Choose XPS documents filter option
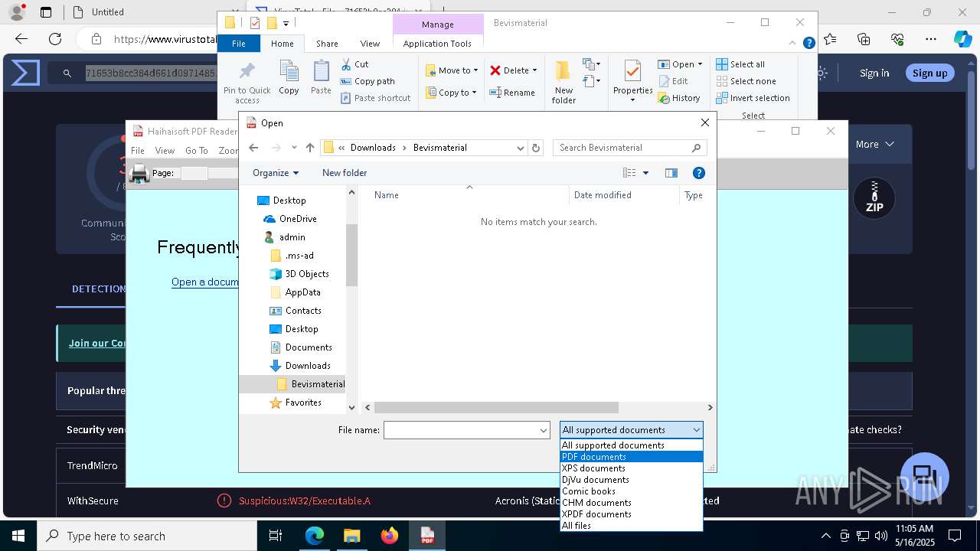Image resolution: width=980 pixels, height=551 pixels. click(631, 468)
